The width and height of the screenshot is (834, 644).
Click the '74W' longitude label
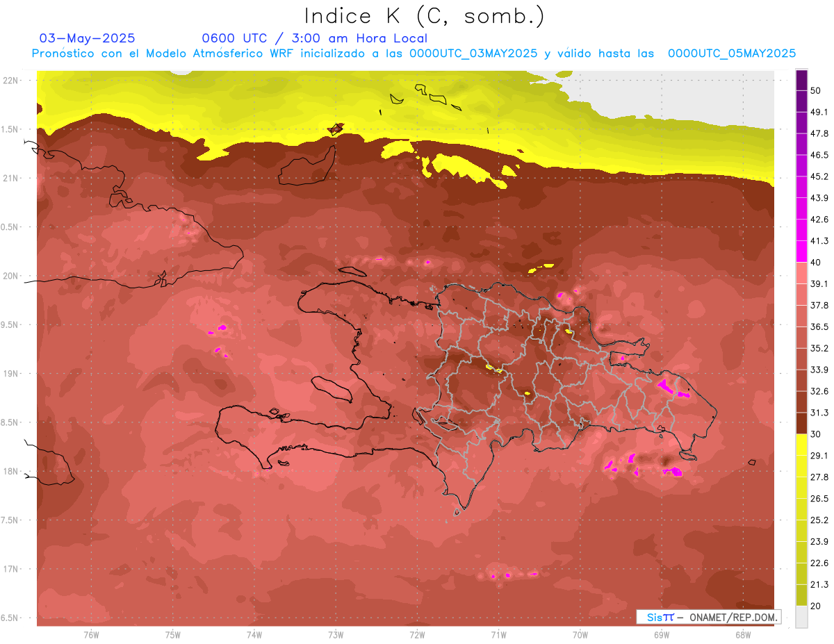click(254, 635)
